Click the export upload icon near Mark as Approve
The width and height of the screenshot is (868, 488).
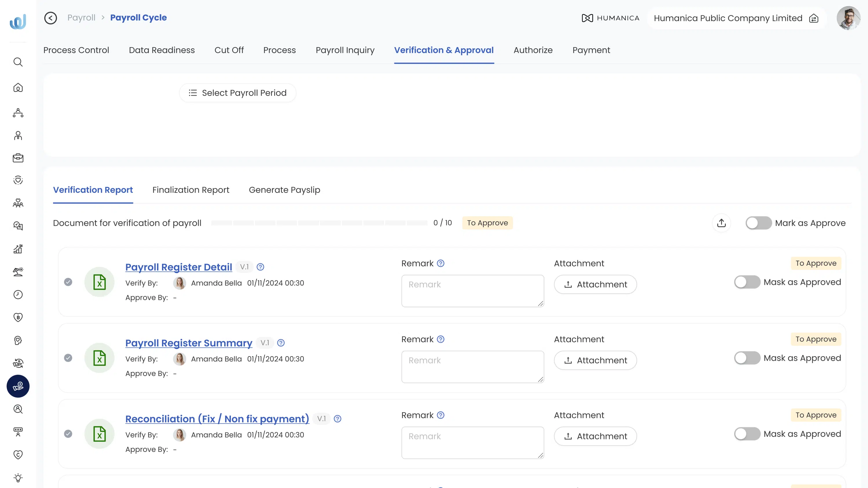tap(721, 223)
